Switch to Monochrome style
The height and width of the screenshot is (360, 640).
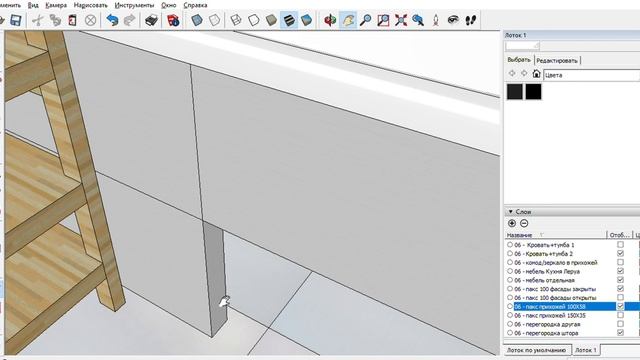click(307, 20)
